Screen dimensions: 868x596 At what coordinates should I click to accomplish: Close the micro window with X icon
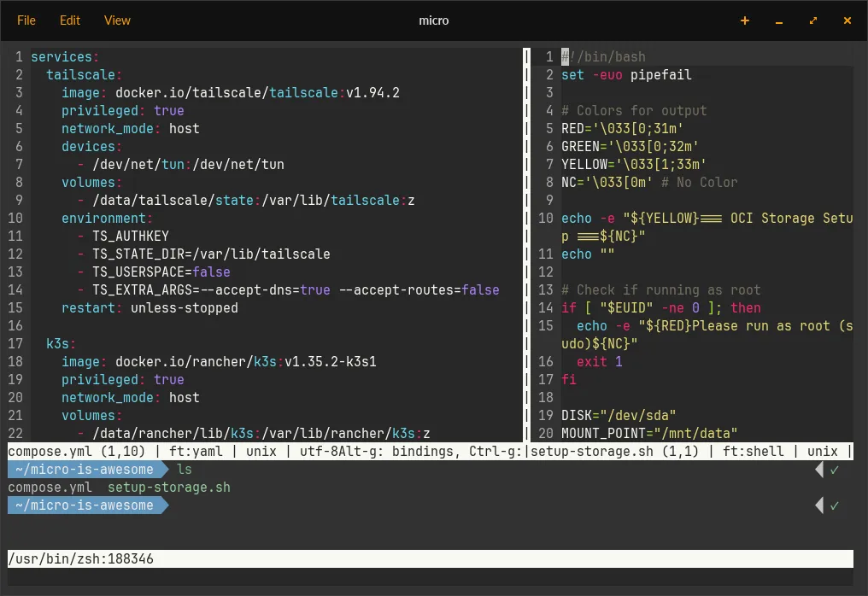tap(847, 20)
